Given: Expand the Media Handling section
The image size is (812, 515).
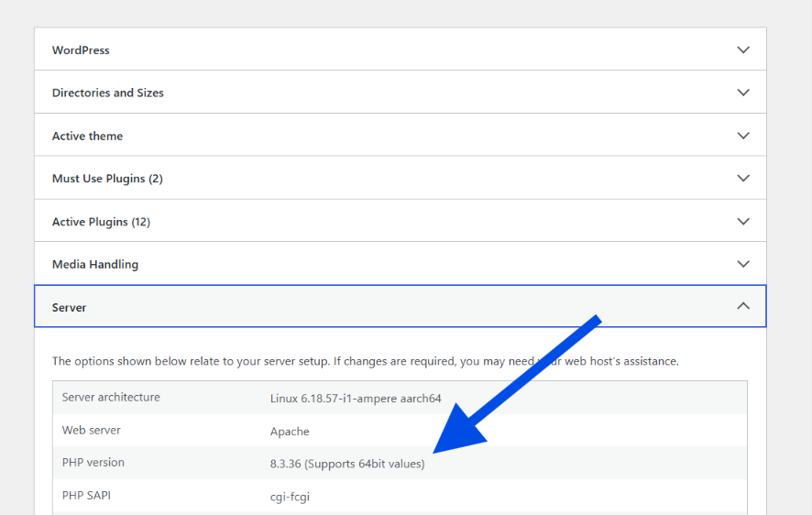Looking at the screenshot, I should pyautogui.click(x=400, y=264).
